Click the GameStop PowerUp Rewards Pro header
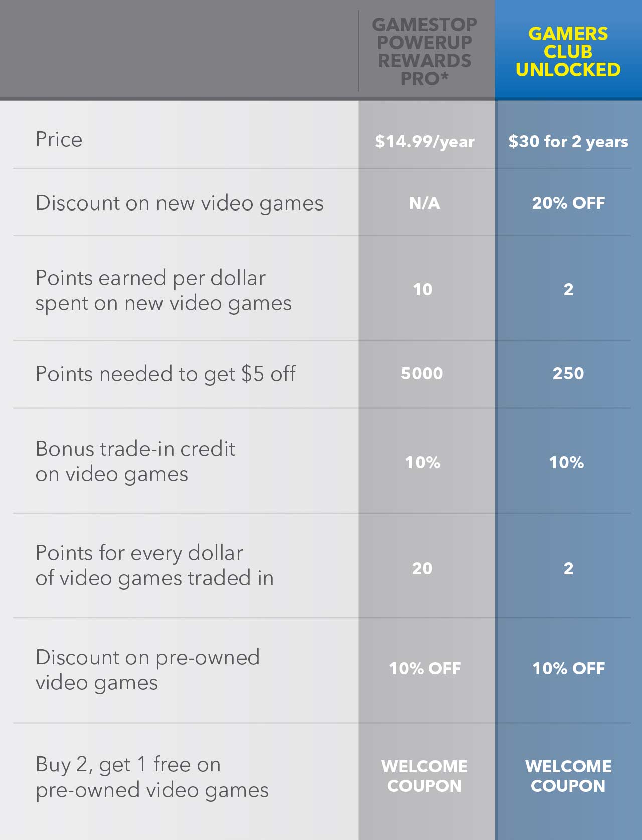 424,52
